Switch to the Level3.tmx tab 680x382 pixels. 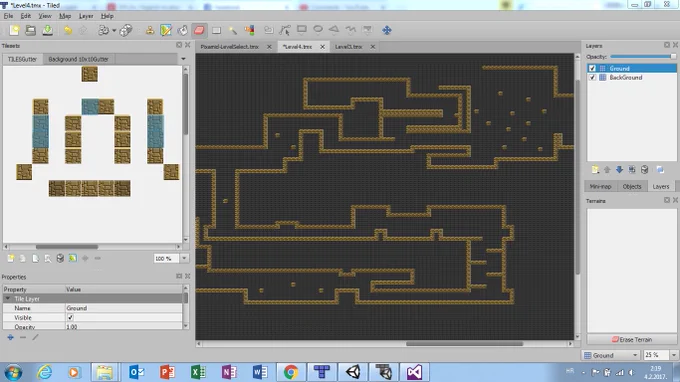[348, 47]
